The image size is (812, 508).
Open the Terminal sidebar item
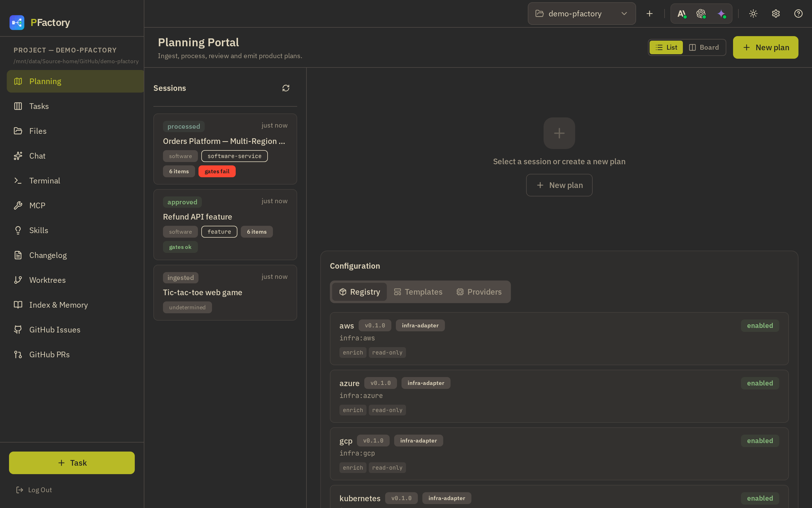[75, 181]
